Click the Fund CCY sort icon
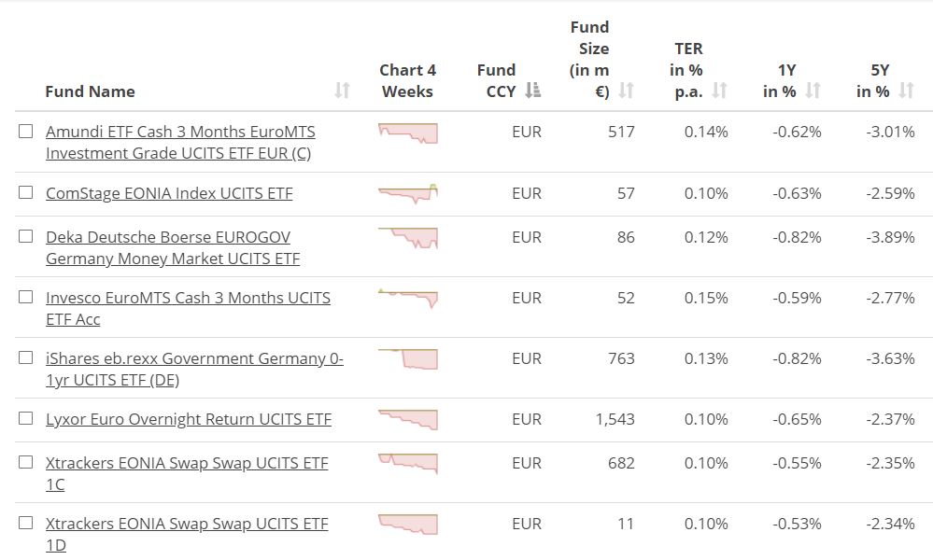933x560 pixels. point(532,91)
